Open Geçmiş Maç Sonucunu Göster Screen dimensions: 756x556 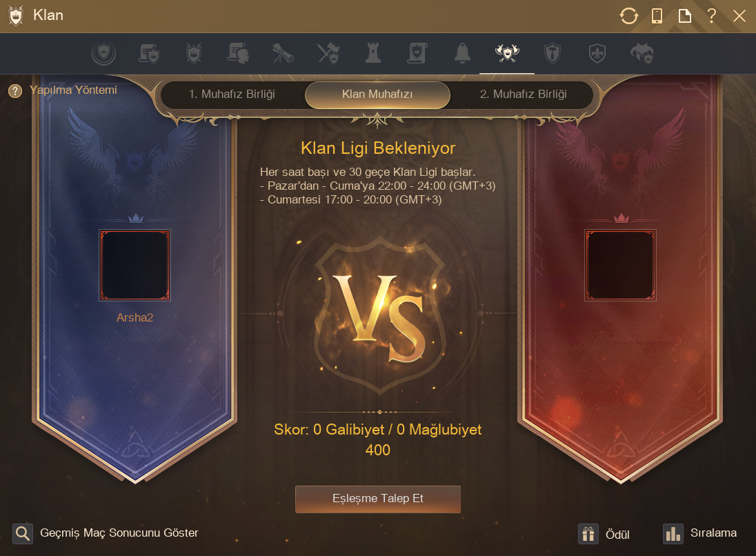[106, 533]
